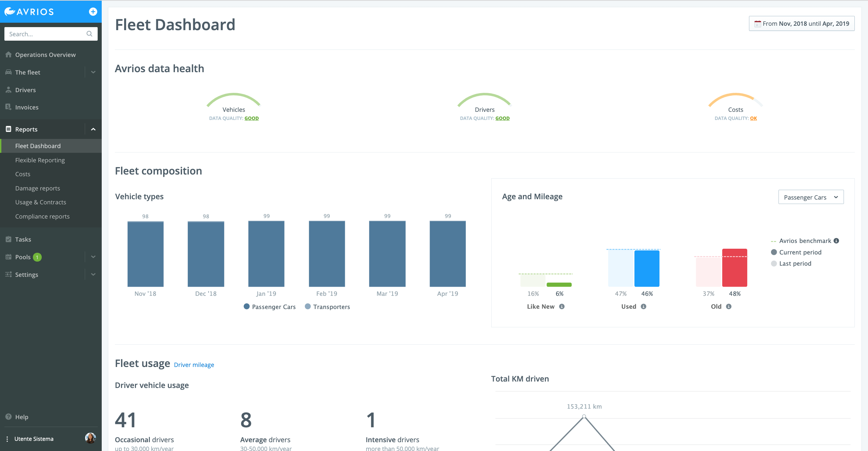Click the info icon beside Used
Image resolution: width=868 pixels, height=451 pixels.
click(644, 306)
